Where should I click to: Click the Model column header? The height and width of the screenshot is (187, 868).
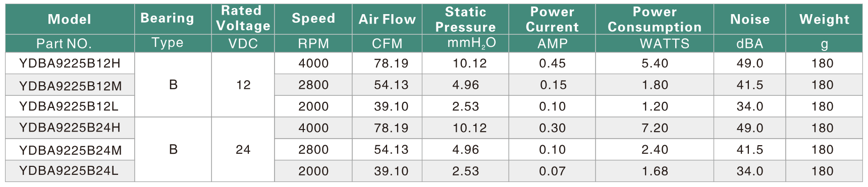tap(70, 19)
